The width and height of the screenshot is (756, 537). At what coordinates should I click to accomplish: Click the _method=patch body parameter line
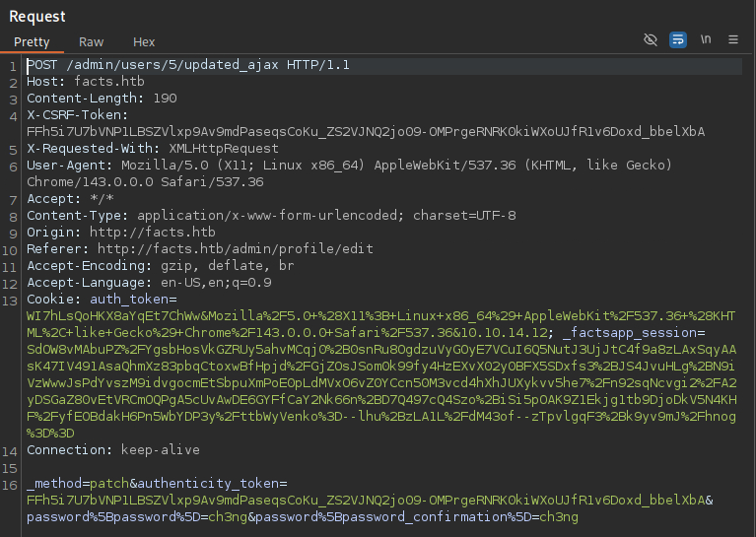click(x=157, y=484)
